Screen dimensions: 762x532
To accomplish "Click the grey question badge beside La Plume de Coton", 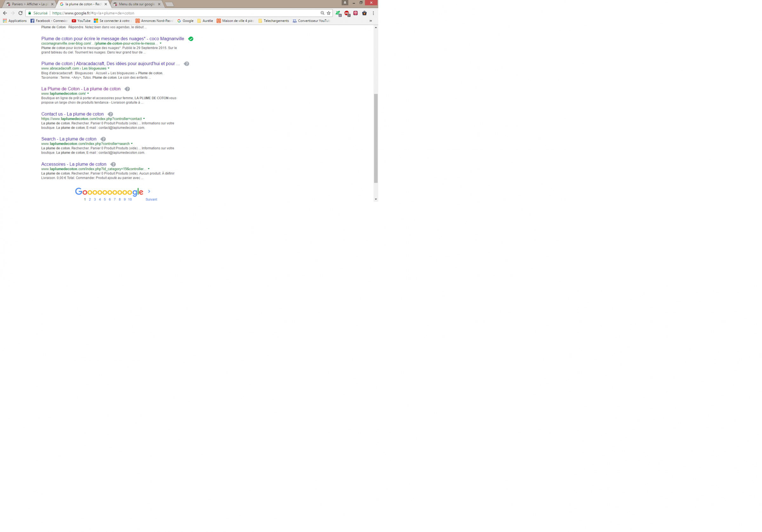I will point(127,89).
